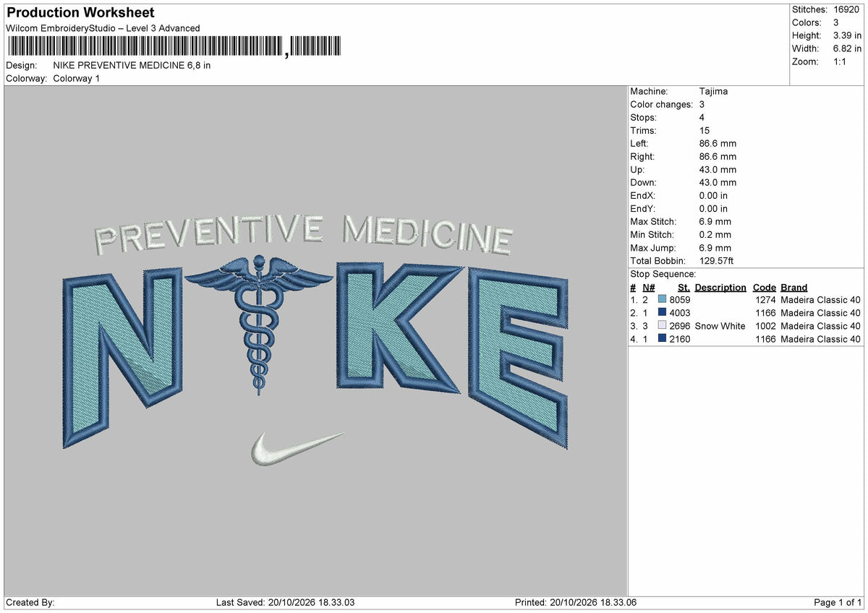Click the Machine value Tajima

click(x=714, y=92)
